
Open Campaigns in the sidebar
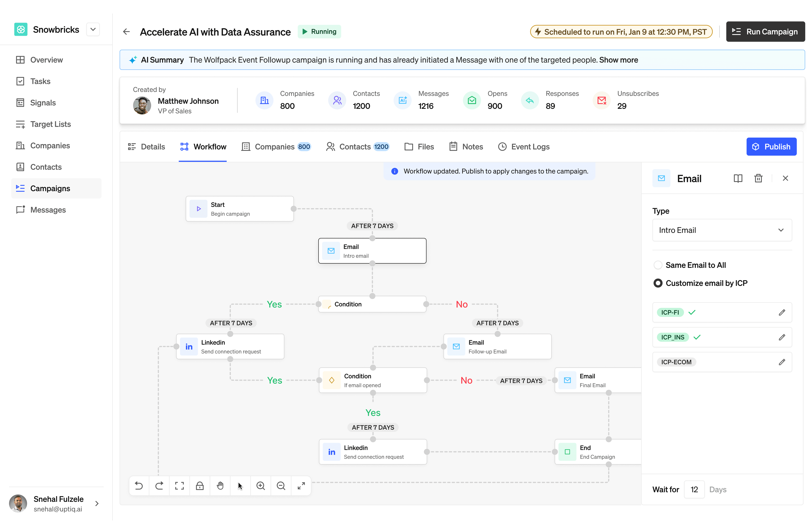coord(56,188)
